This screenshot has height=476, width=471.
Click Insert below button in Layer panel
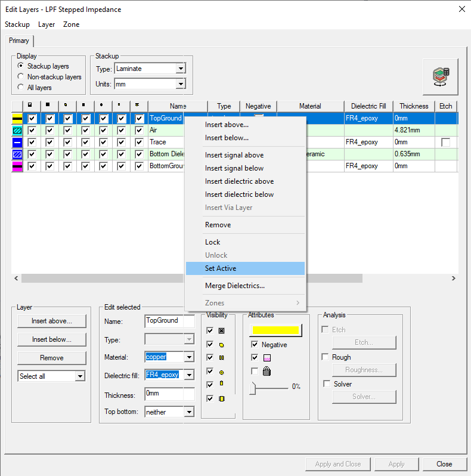pos(52,339)
